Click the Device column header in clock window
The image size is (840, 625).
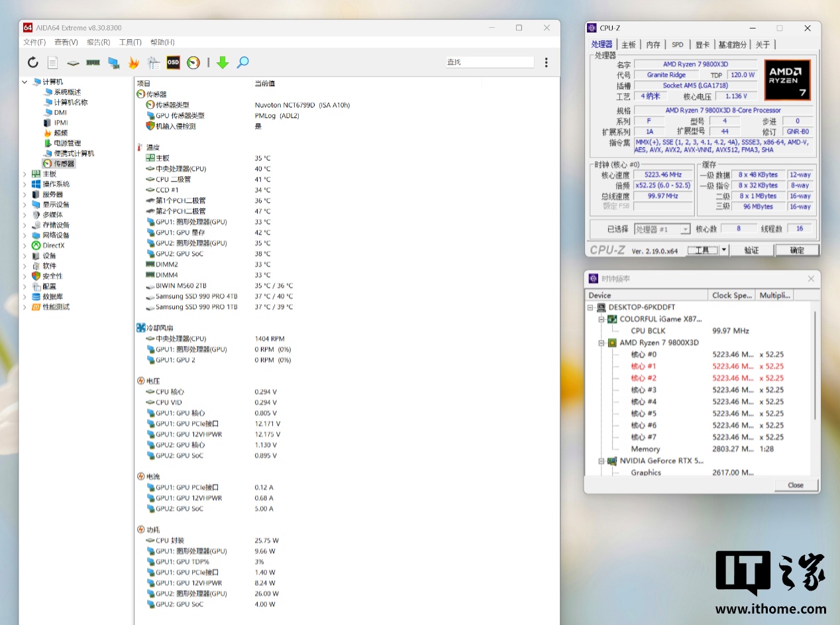[x=647, y=295]
